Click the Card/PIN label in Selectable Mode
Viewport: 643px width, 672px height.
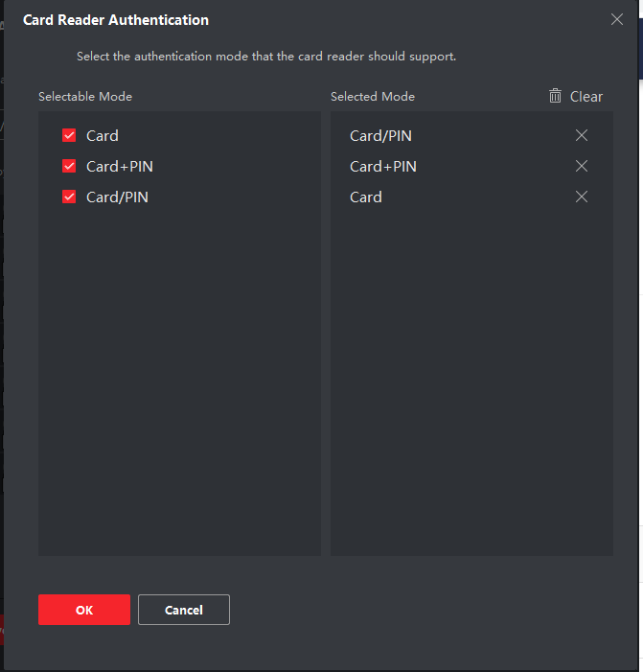[x=117, y=197]
